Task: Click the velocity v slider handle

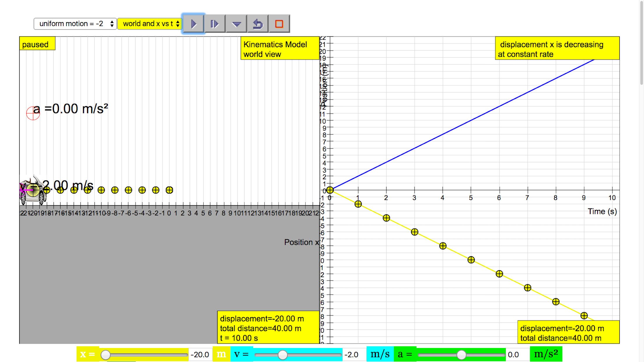Action: [x=282, y=355]
